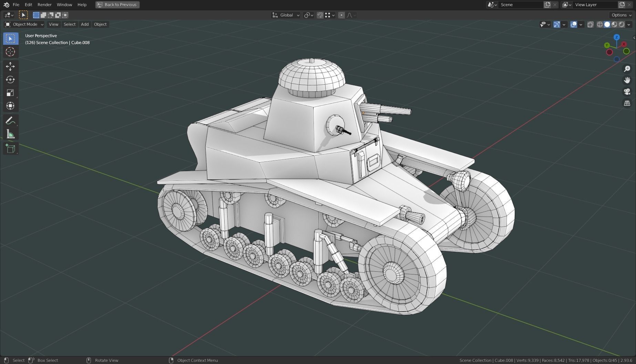Screen dimensions: 636x364
Task: Click the active Select Box tool icon in header
Action: 23,15
